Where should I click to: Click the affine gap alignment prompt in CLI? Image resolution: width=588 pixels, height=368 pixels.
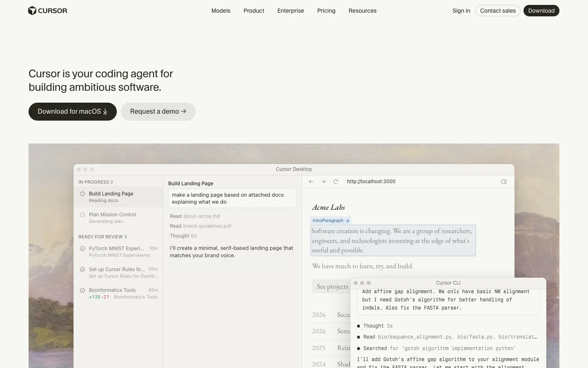[x=448, y=301]
